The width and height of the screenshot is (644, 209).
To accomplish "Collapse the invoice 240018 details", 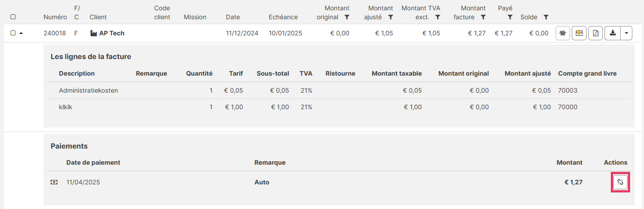I will tap(21, 33).
